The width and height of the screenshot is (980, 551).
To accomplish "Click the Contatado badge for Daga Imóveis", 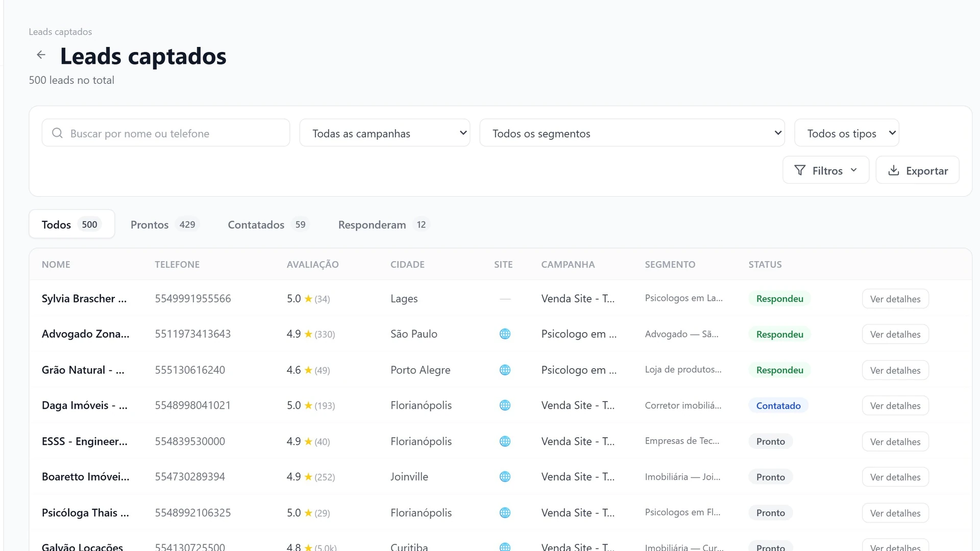I will 778,406.
